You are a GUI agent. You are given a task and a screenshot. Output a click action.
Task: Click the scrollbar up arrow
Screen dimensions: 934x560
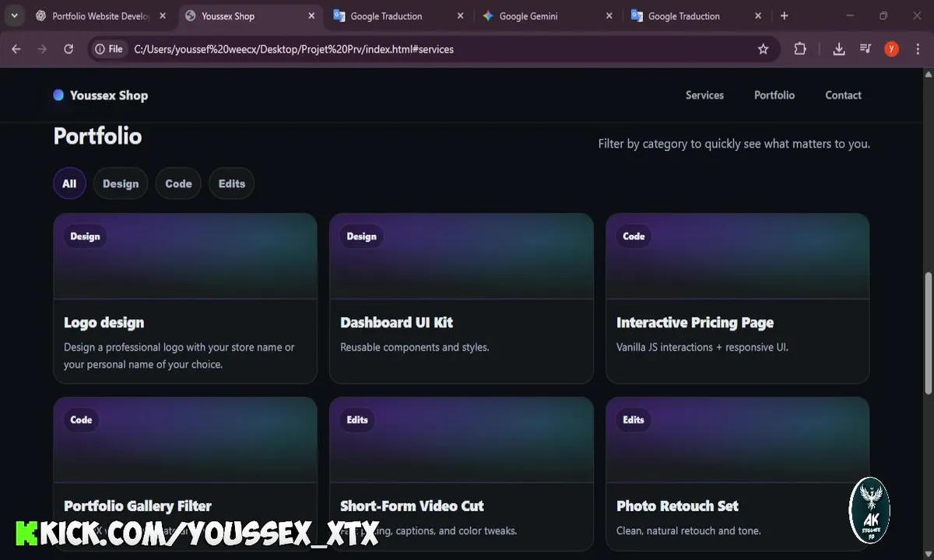point(928,75)
